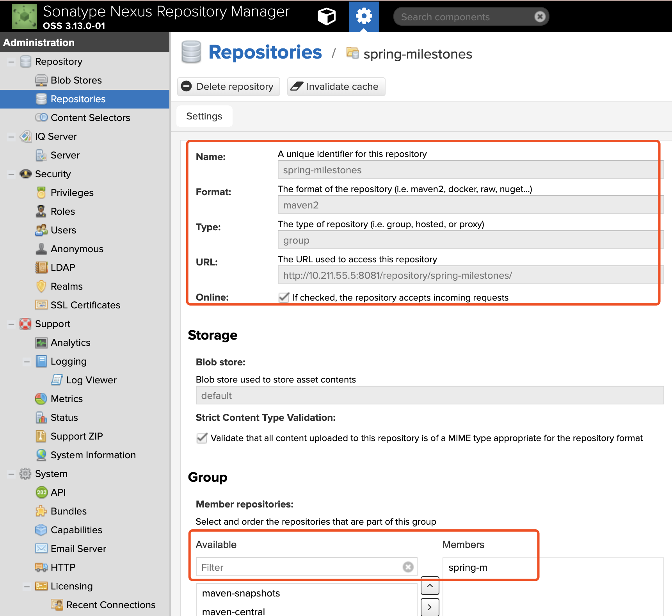Screen dimensions: 672x616
Task: Open the Email Server envelope icon
Action: [x=41, y=548]
